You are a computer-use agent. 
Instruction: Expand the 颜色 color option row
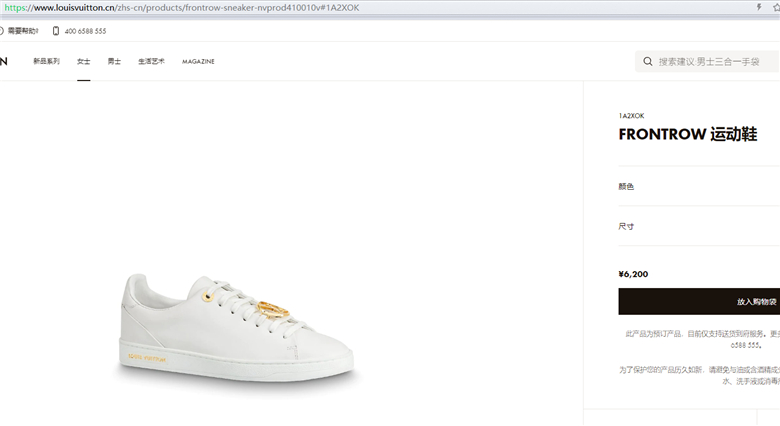coord(699,186)
